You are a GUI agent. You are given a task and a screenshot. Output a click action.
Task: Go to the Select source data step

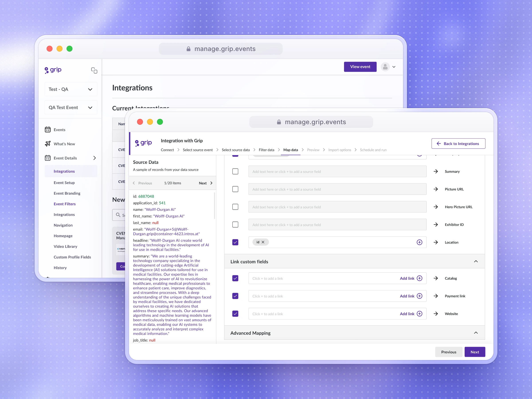tap(236, 150)
